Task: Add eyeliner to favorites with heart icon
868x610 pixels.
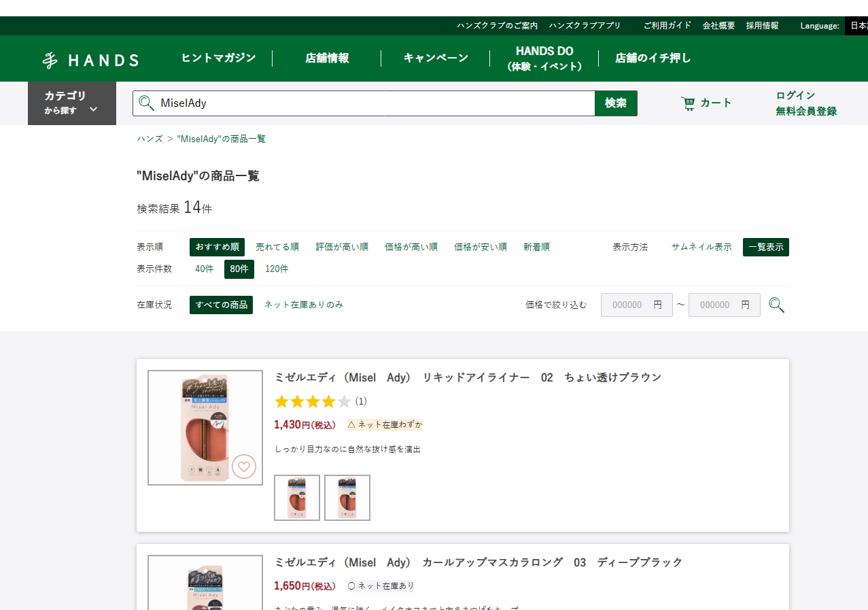Action: pyautogui.click(x=244, y=467)
